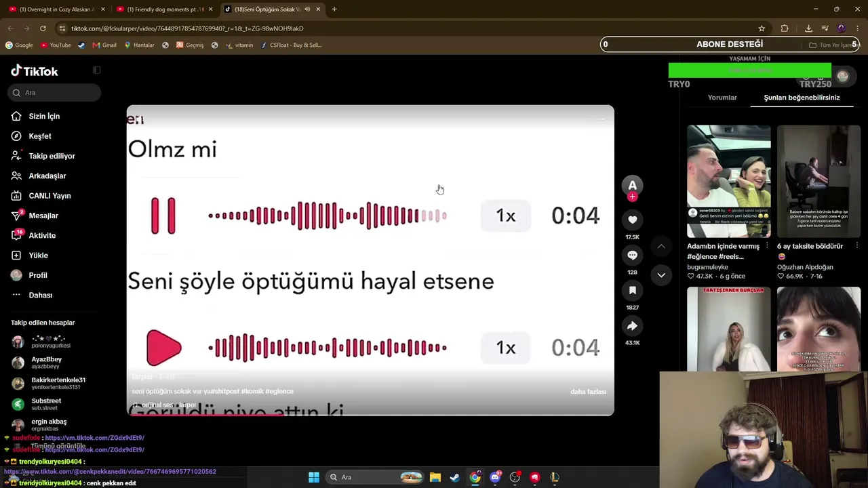Open the '6 ay taksite böldürür' video thumbnail

tap(818, 181)
